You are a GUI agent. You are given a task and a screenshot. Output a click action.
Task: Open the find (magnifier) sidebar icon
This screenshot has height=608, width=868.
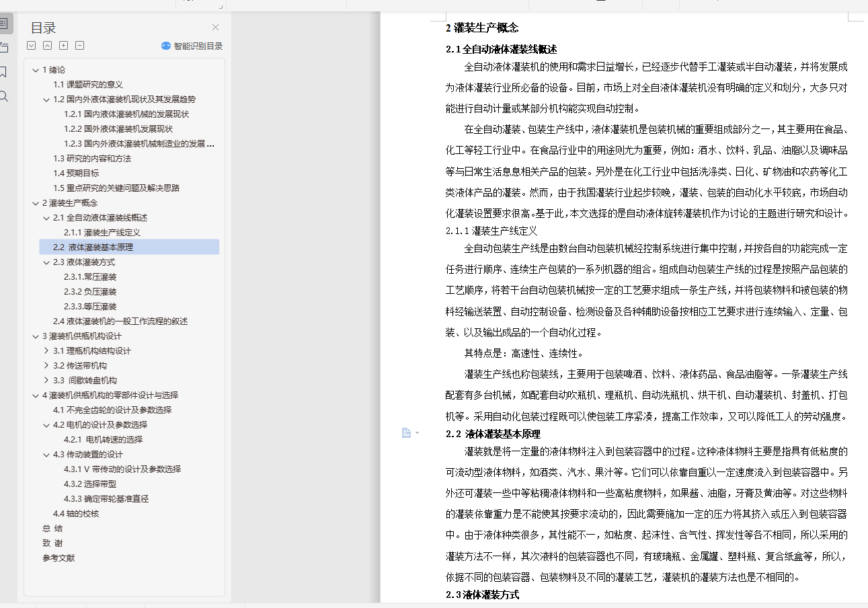pos(3,96)
